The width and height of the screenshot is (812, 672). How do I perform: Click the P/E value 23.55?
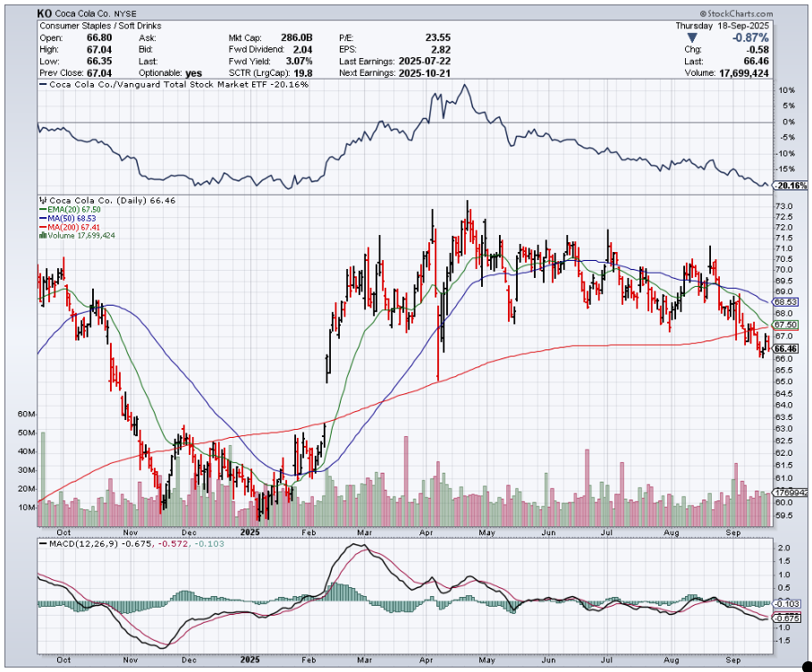(x=438, y=38)
